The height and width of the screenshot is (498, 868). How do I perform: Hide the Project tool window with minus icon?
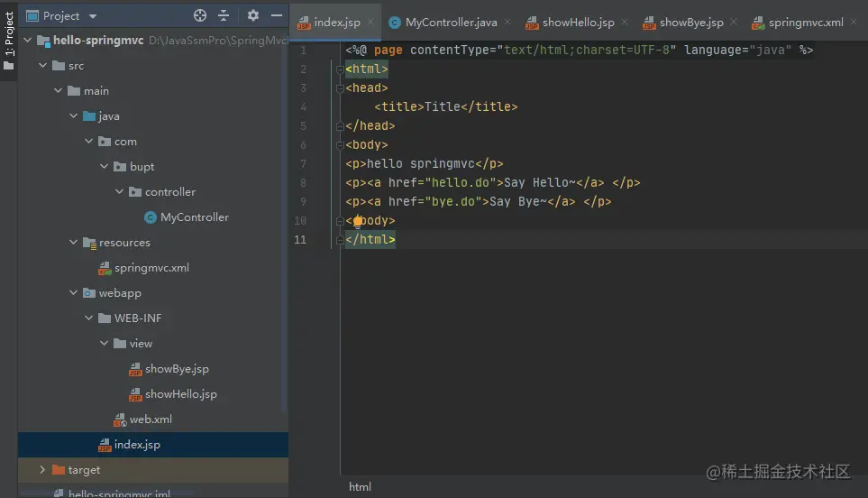point(274,15)
